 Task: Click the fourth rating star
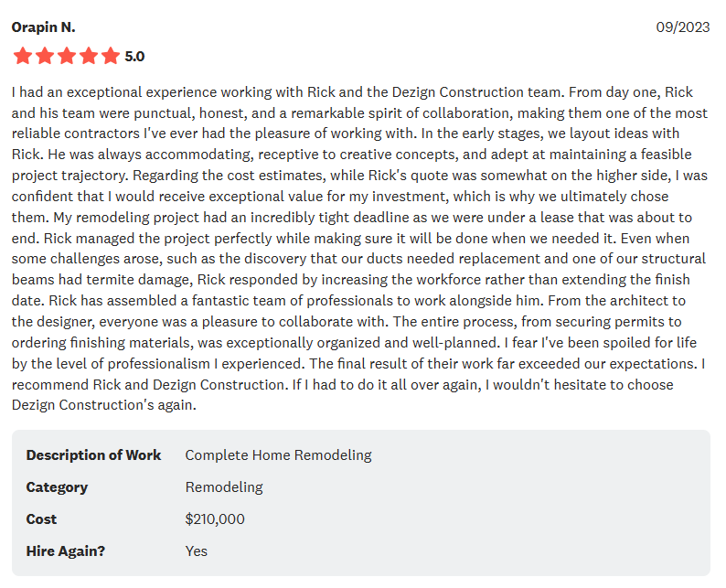pyautogui.click(x=89, y=56)
